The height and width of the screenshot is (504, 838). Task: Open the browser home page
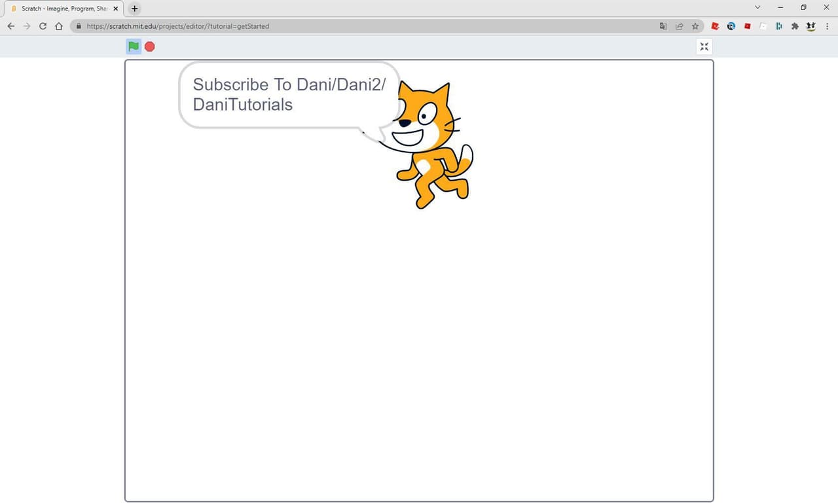coord(59,26)
